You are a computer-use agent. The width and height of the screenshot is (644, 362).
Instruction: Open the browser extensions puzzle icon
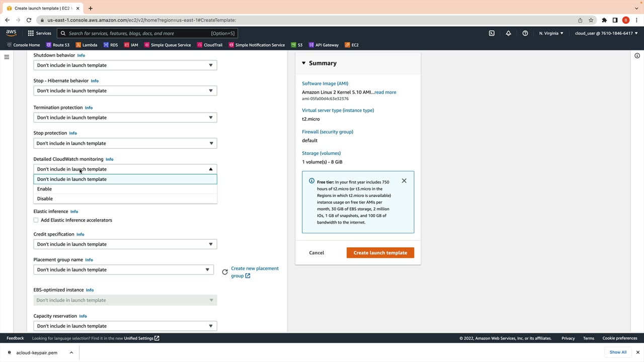tap(604, 20)
